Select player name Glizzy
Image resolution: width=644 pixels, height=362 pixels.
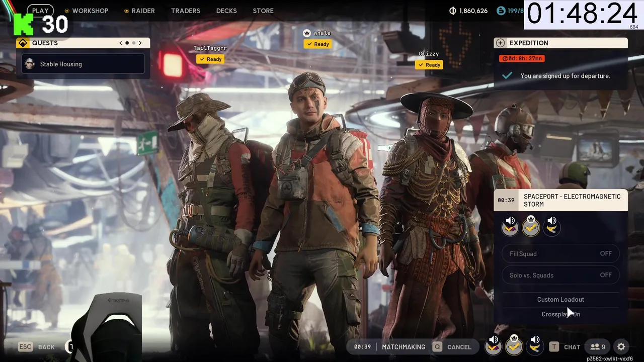tap(429, 54)
